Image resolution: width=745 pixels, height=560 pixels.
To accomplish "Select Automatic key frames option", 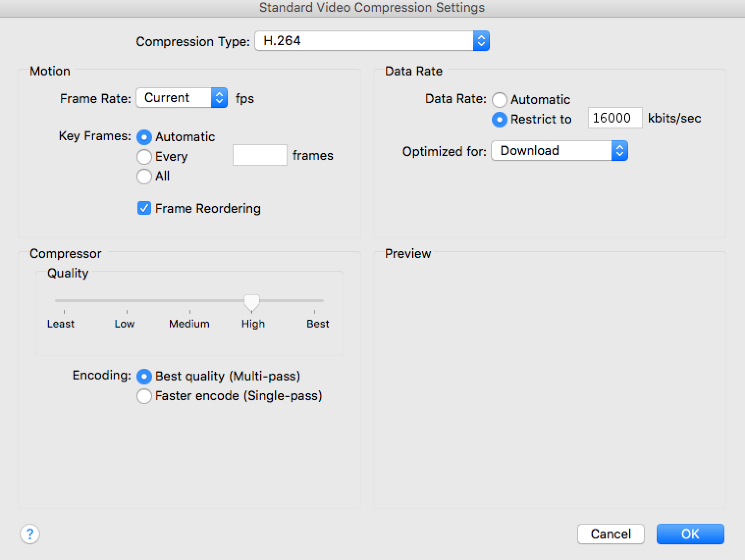I will [x=144, y=137].
